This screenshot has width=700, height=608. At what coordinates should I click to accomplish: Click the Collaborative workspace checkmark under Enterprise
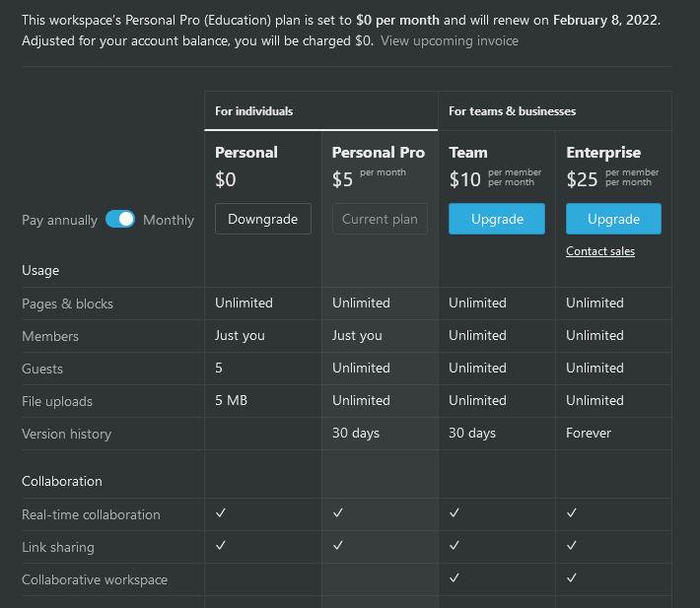tap(572, 578)
